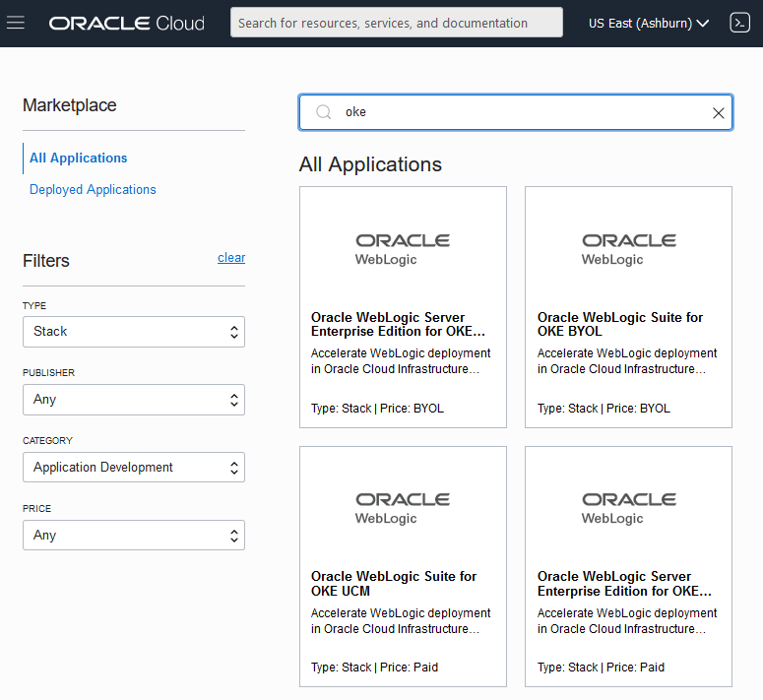Expand the US East (Ashburn) region selector

click(x=649, y=23)
